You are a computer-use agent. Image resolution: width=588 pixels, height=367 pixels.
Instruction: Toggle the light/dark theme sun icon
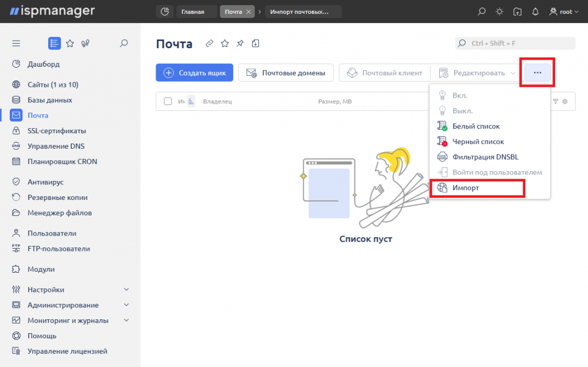click(500, 11)
